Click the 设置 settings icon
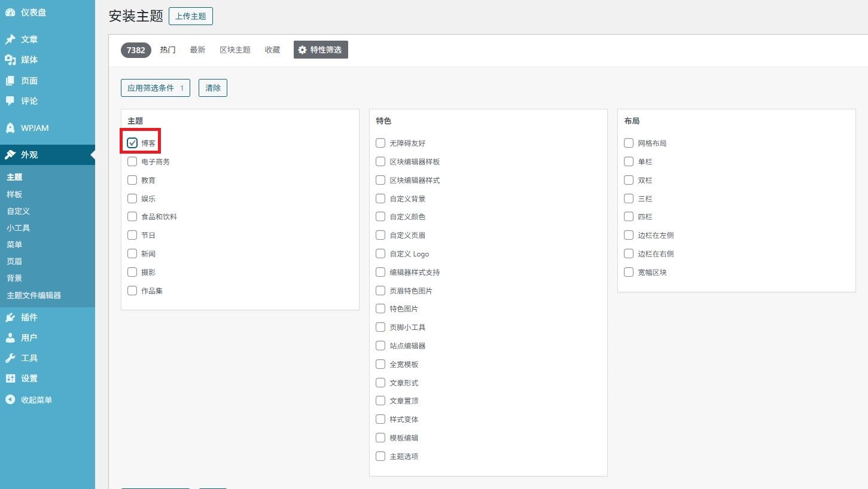The height and width of the screenshot is (489, 868). (10, 378)
